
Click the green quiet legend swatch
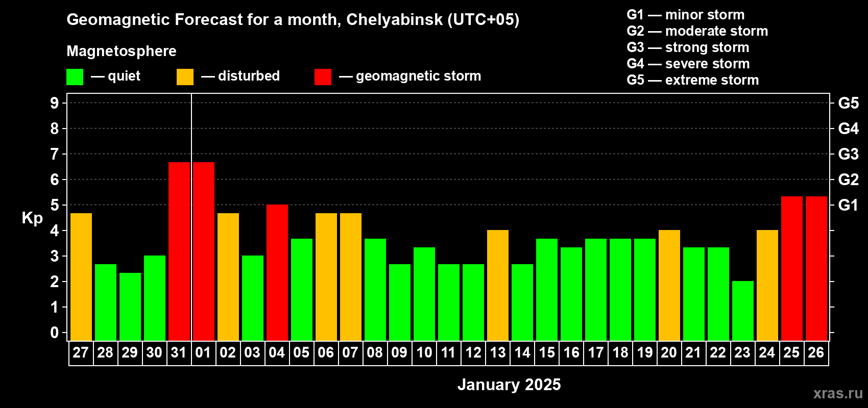(x=75, y=77)
